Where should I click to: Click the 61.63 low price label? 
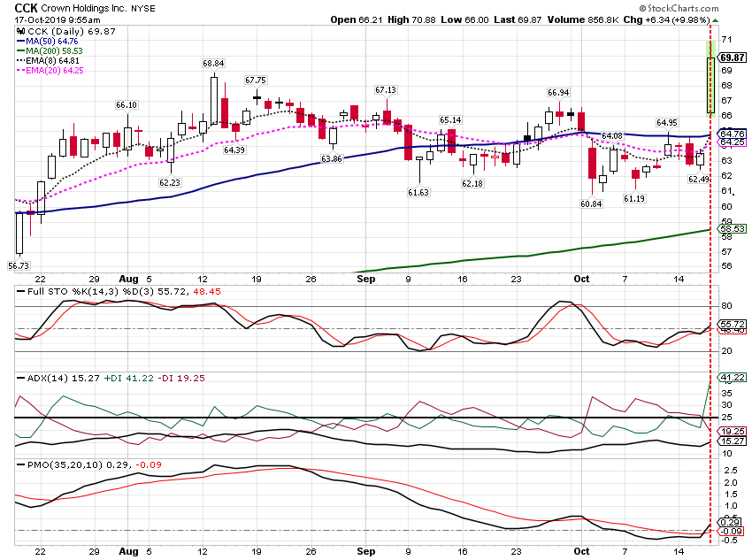tap(418, 192)
